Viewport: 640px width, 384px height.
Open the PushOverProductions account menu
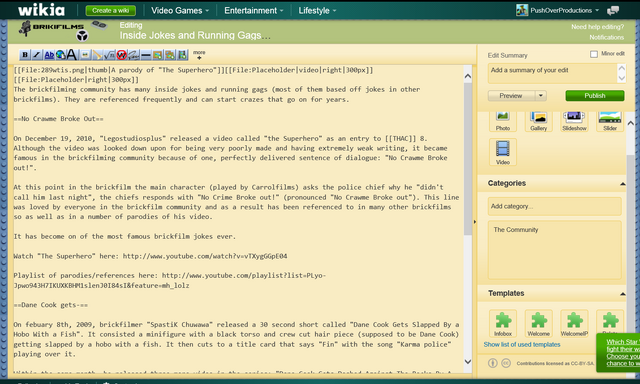(x=558, y=10)
